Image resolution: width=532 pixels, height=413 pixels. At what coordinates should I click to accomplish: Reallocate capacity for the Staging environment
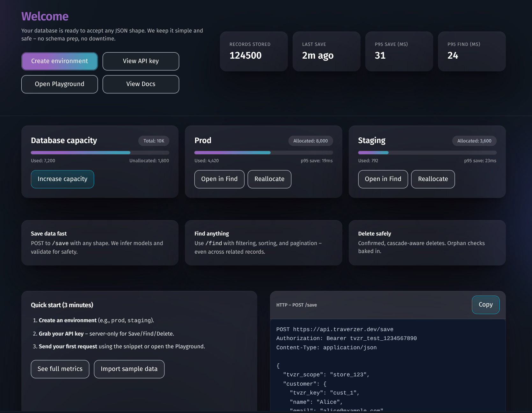(x=433, y=179)
